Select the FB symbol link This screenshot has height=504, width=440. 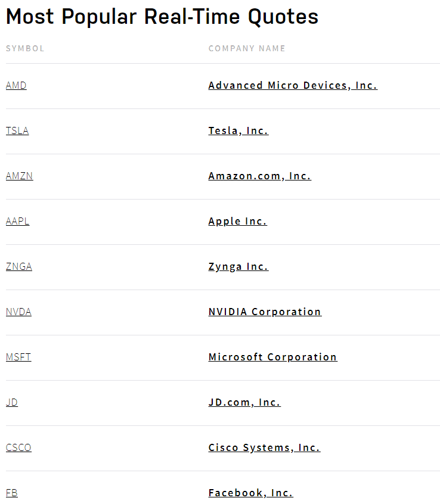(x=12, y=493)
